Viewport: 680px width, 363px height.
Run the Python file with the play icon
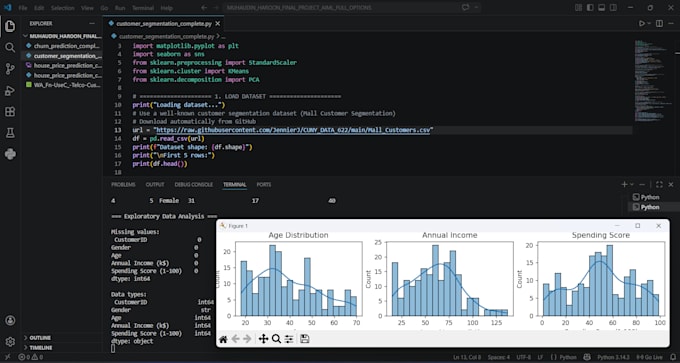tap(642, 23)
